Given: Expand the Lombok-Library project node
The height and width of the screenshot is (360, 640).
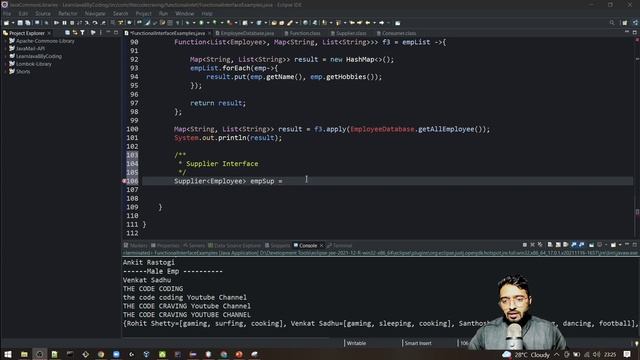Looking at the screenshot, I should [x=5, y=64].
